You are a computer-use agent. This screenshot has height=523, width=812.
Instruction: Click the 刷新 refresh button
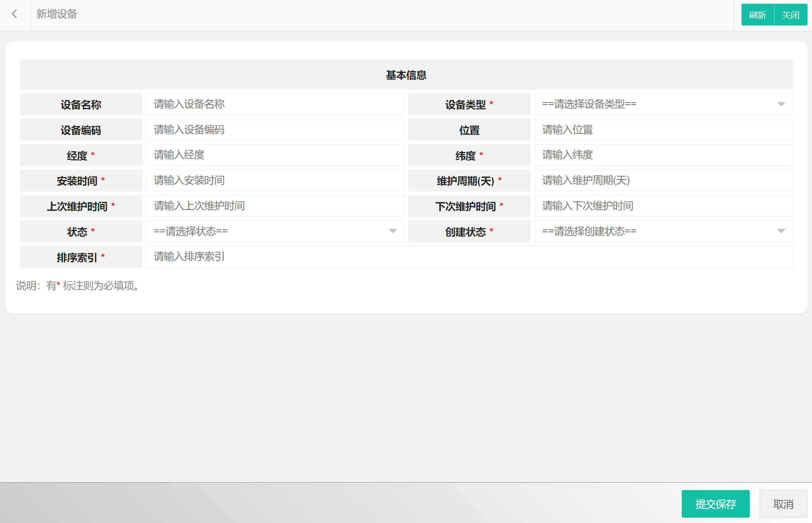pos(757,15)
